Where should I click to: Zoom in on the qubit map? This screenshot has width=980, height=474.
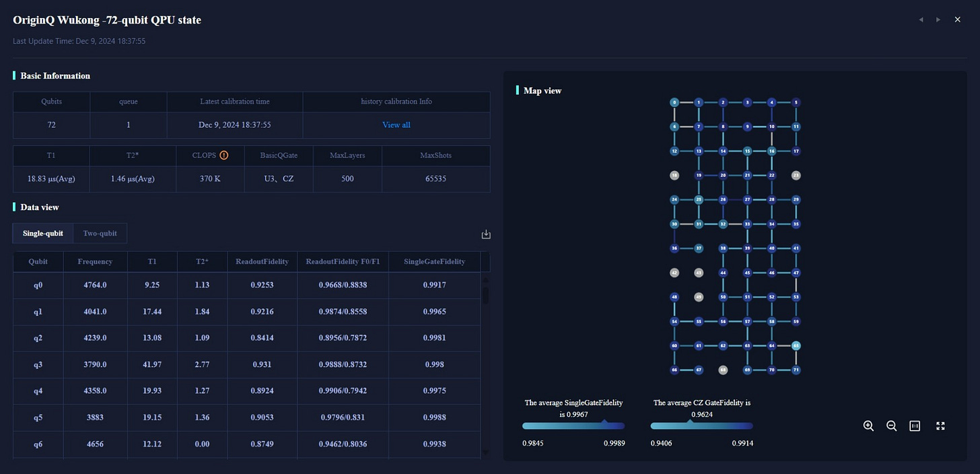click(x=868, y=426)
